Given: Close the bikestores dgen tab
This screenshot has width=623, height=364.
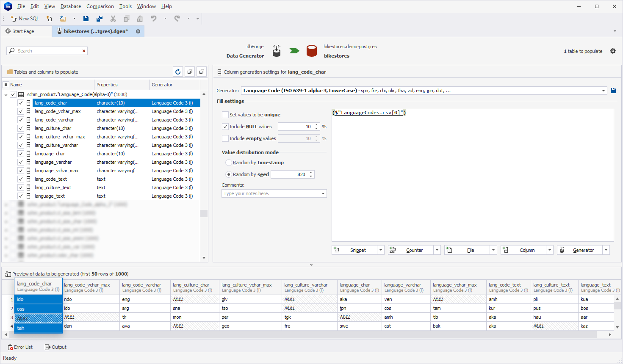Looking at the screenshot, I should [138, 31].
